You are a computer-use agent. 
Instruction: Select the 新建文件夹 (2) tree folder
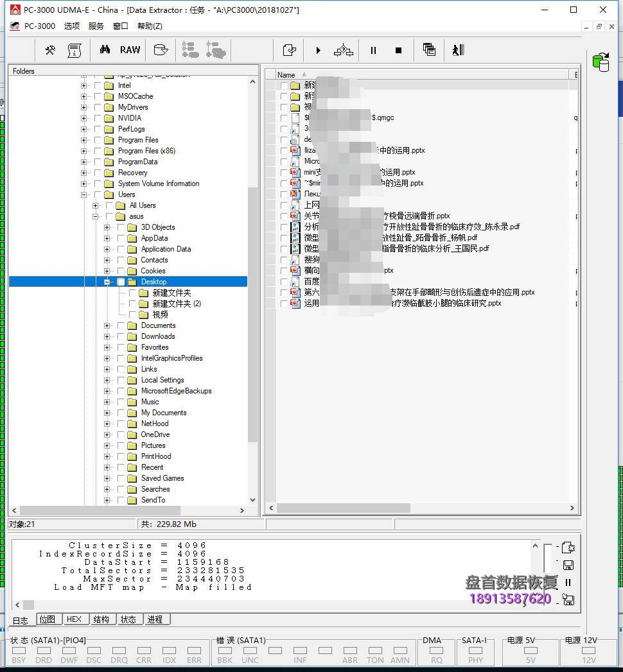pos(177,304)
